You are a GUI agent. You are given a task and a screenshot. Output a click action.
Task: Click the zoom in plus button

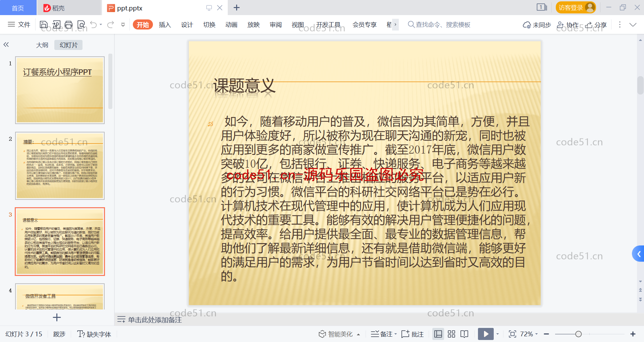coord(633,334)
